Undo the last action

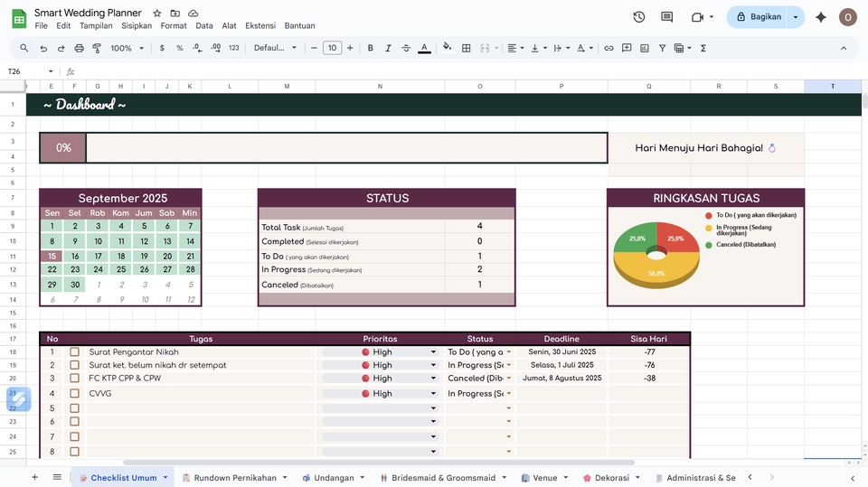click(43, 48)
